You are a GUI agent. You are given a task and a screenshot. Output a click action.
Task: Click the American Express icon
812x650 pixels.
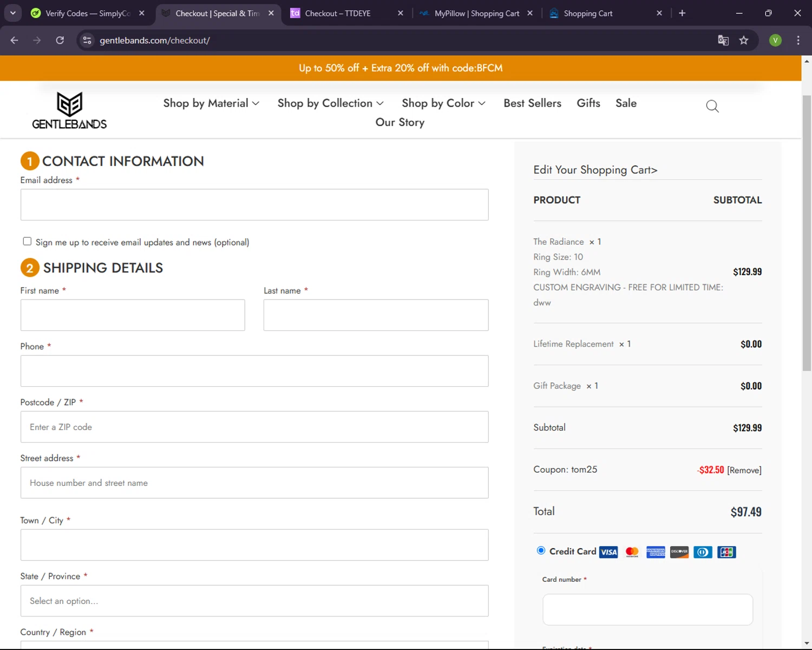(x=656, y=552)
